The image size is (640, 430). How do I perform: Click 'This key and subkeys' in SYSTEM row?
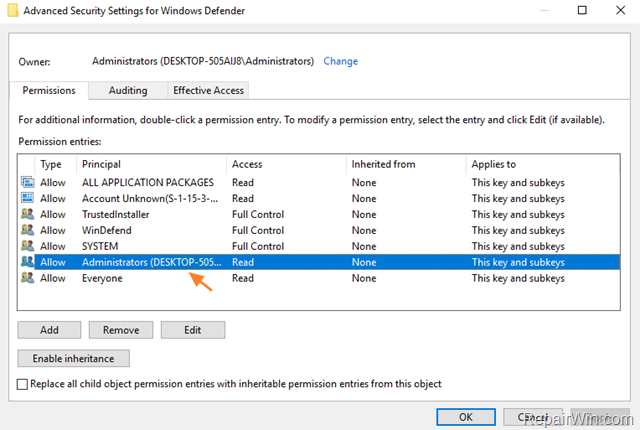[x=518, y=246]
